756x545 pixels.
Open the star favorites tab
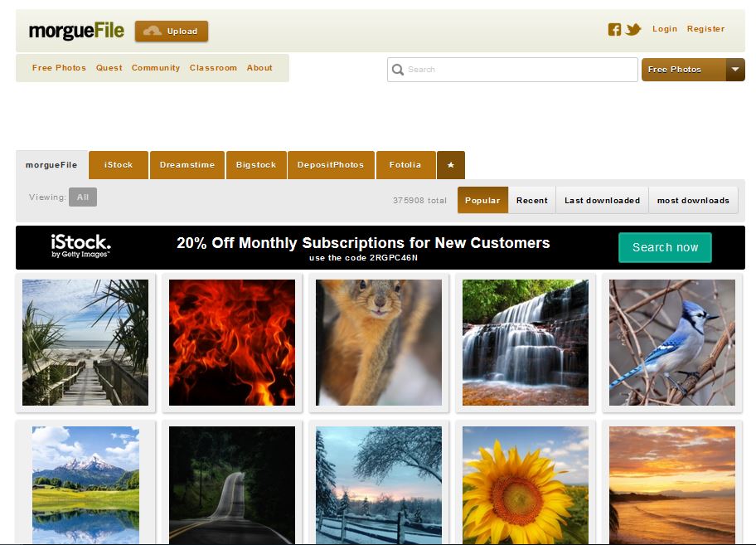[x=451, y=165]
